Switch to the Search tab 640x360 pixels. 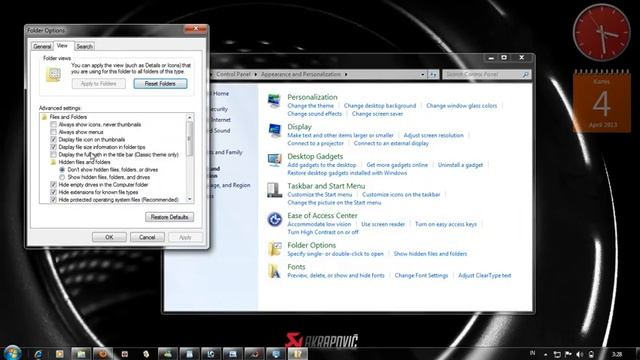[84, 47]
